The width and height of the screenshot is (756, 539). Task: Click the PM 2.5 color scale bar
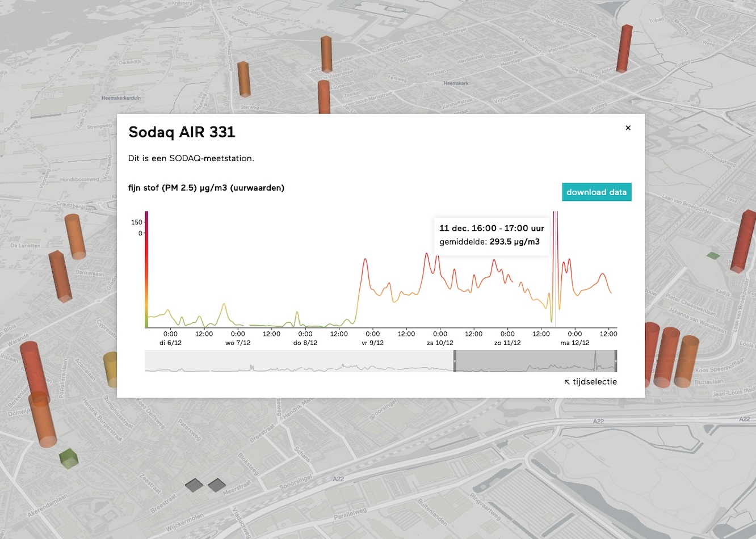pyautogui.click(x=146, y=269)
